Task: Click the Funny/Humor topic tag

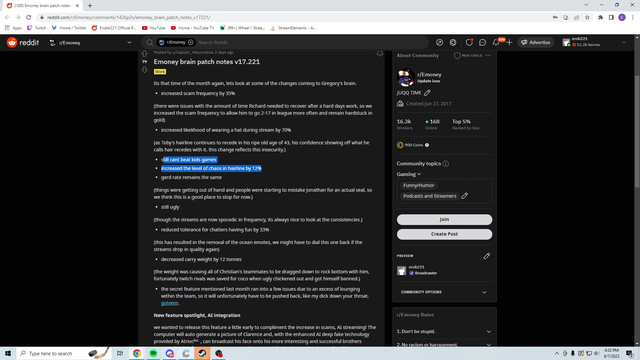Action: (418, 185)
